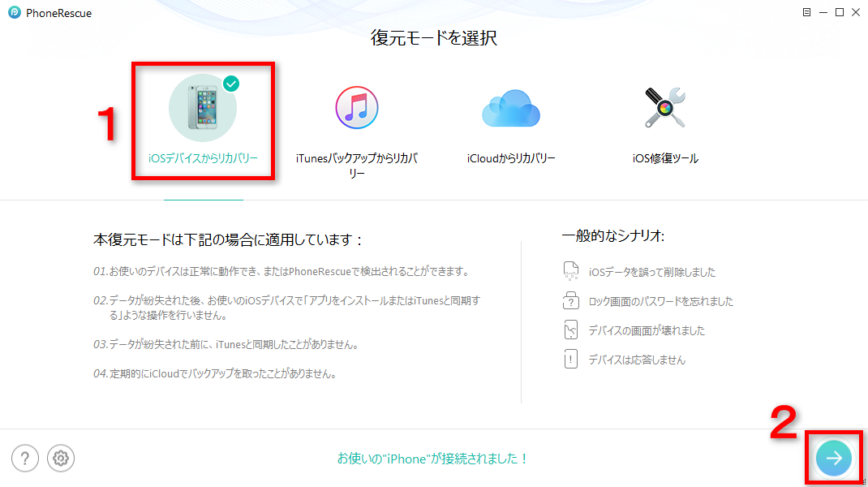Click the heading 復元モードを選択
This screenshot has height=487, width=868.
click(x=434, y=37)
